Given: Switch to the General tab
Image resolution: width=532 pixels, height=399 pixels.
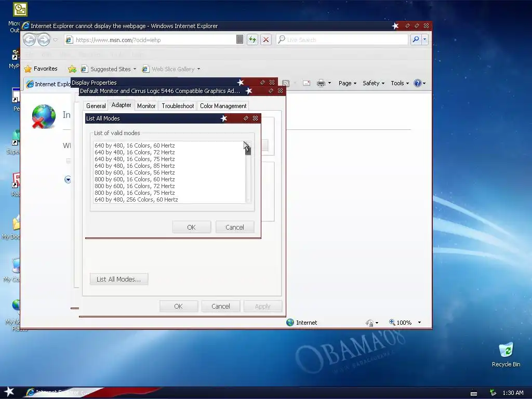Looking at the screenshot, I should 96,106.
